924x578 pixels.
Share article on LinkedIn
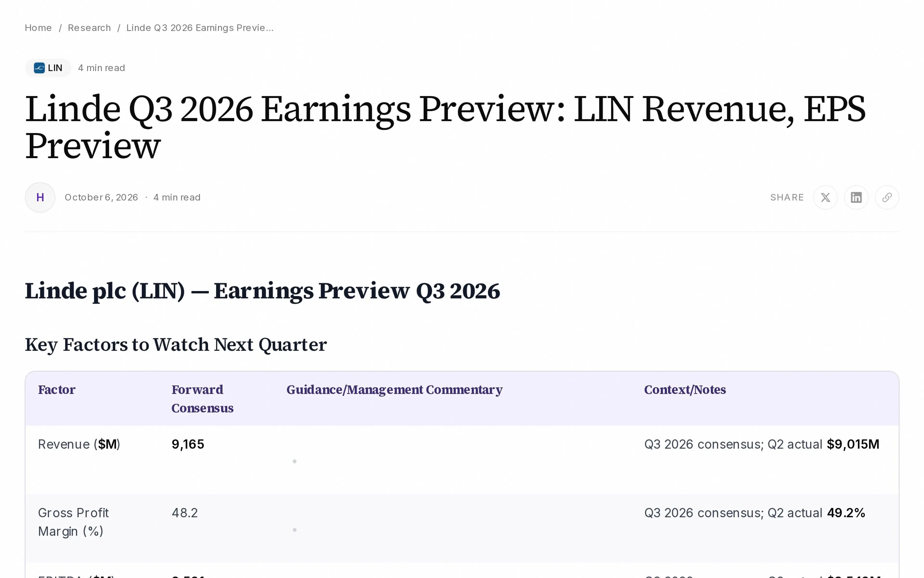[856, 197]
